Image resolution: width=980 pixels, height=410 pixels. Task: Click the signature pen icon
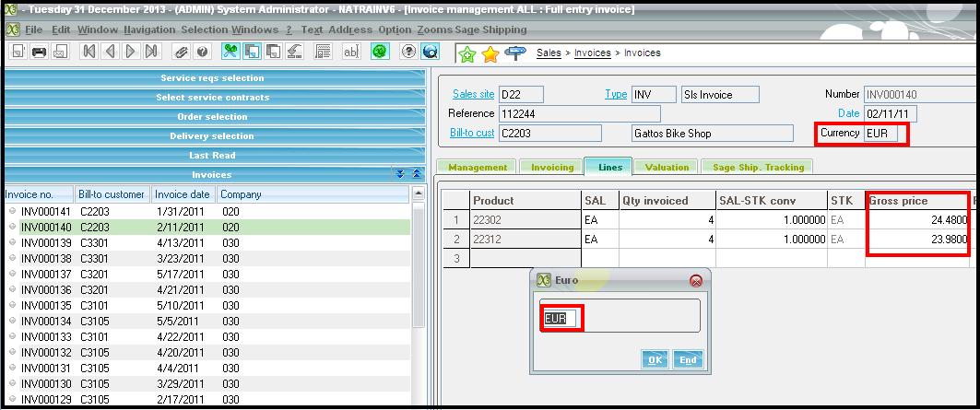(294, 52)
